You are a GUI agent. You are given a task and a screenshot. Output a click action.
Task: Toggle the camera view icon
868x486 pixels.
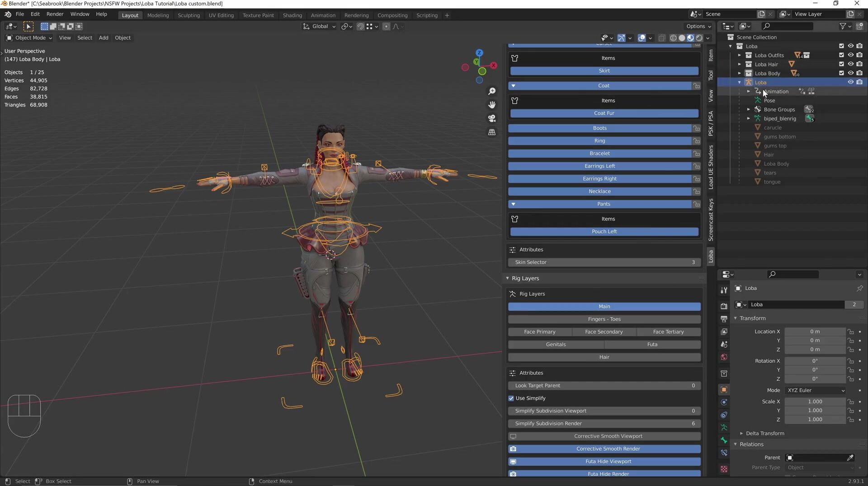(x=492, y=118)
